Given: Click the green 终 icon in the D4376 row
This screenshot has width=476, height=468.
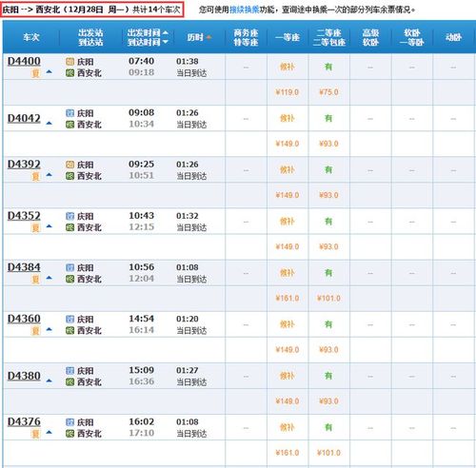Looking at the screenshot, I should 69,434.
